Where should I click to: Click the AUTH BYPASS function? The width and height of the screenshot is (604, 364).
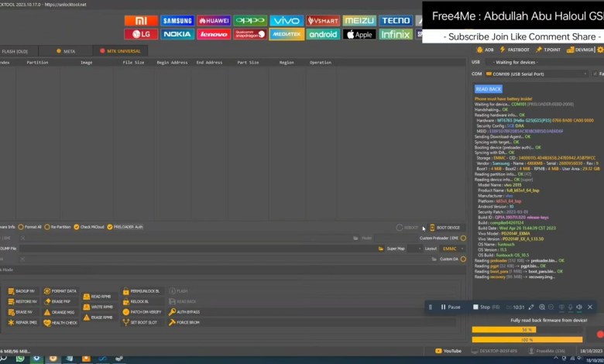point(184,312)
